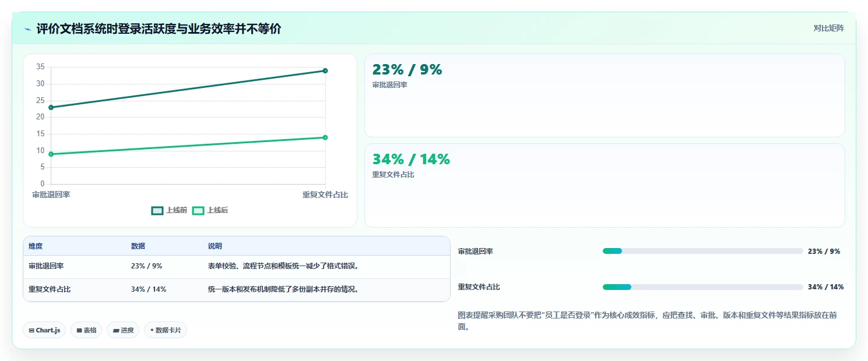Click the 对比矩阵 label in the header

pyautogui.click(x=828, y=28)
